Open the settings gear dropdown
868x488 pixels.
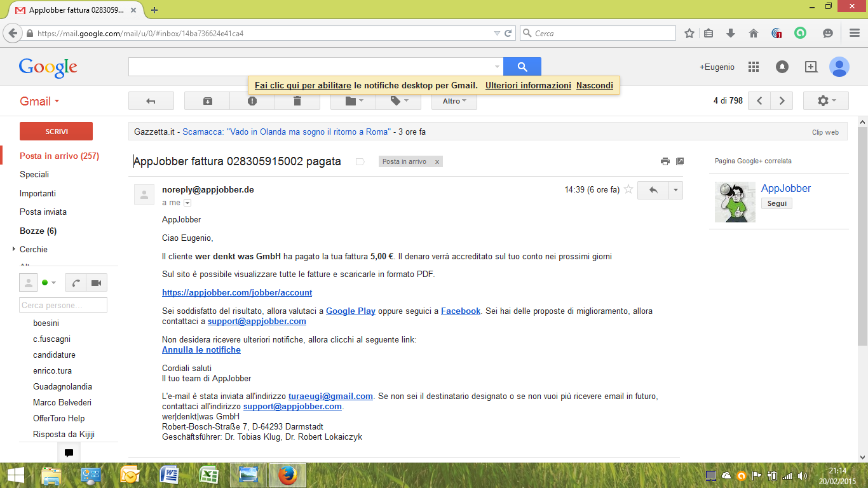point(825,101)
